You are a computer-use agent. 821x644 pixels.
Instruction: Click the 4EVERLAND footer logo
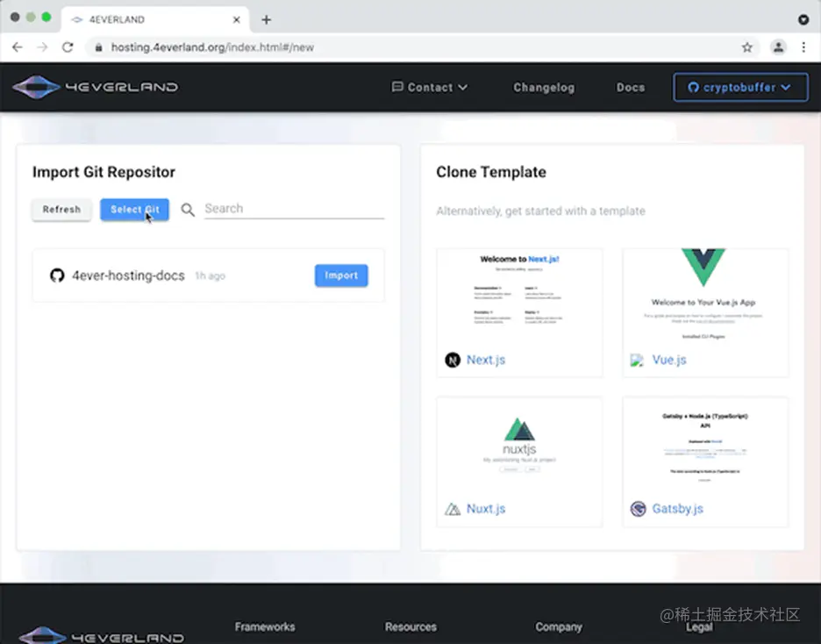click(x=101, y=635)
